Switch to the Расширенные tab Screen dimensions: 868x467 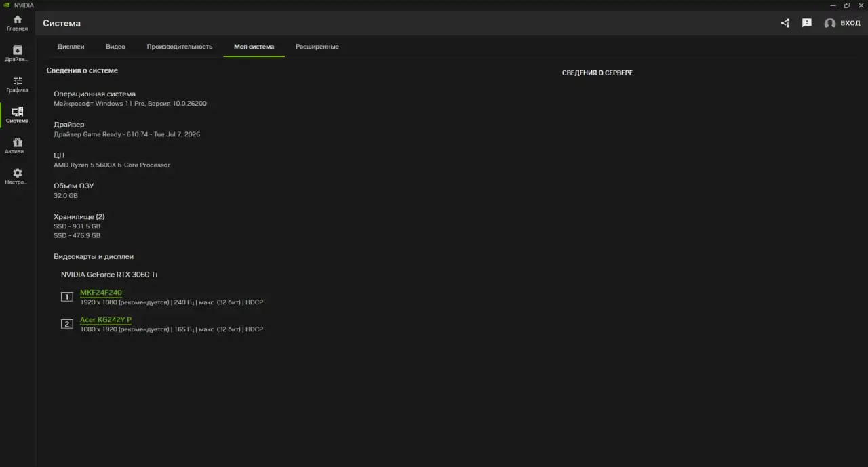coord(317,47)
